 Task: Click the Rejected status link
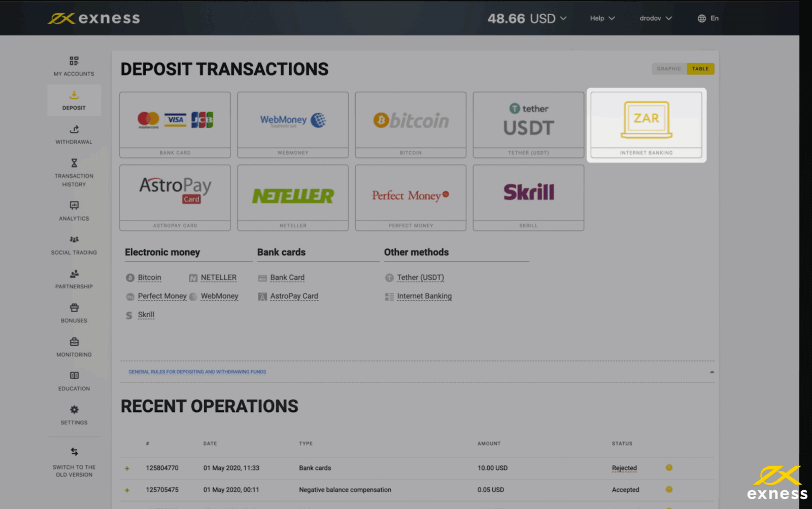[624, 468]
